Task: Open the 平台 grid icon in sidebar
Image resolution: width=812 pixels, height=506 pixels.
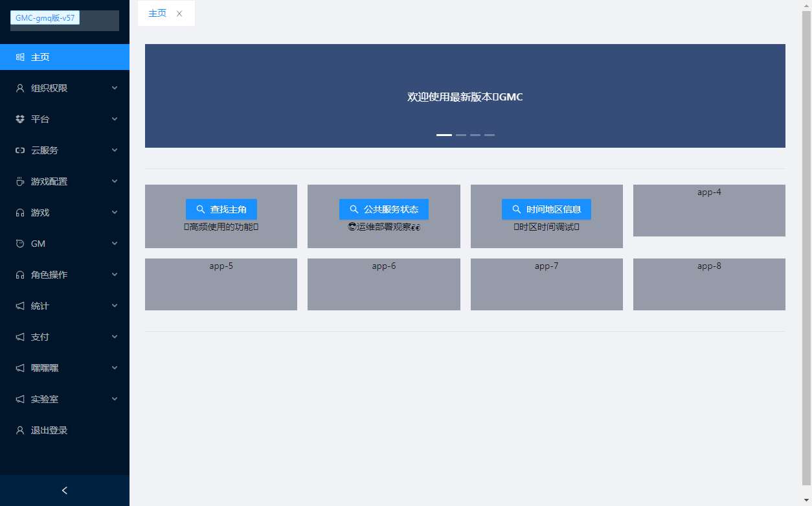Action: tap(19, 119)
